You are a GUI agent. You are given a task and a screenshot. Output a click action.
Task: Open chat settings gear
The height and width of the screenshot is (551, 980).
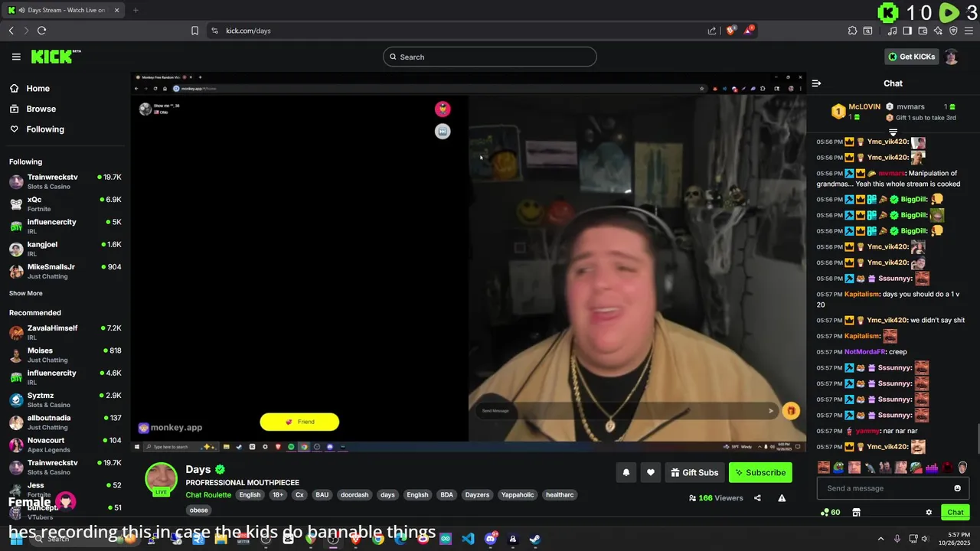pos(929,513)
